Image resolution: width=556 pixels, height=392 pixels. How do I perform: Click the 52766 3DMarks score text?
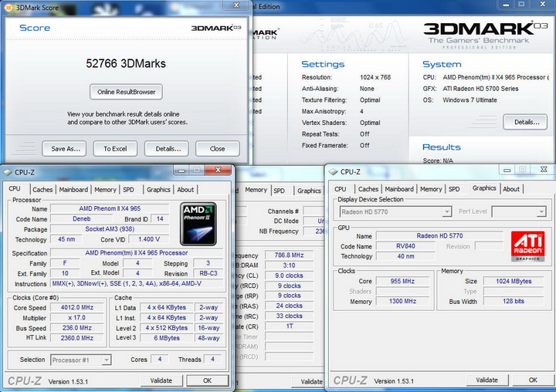tap(126, 63)
